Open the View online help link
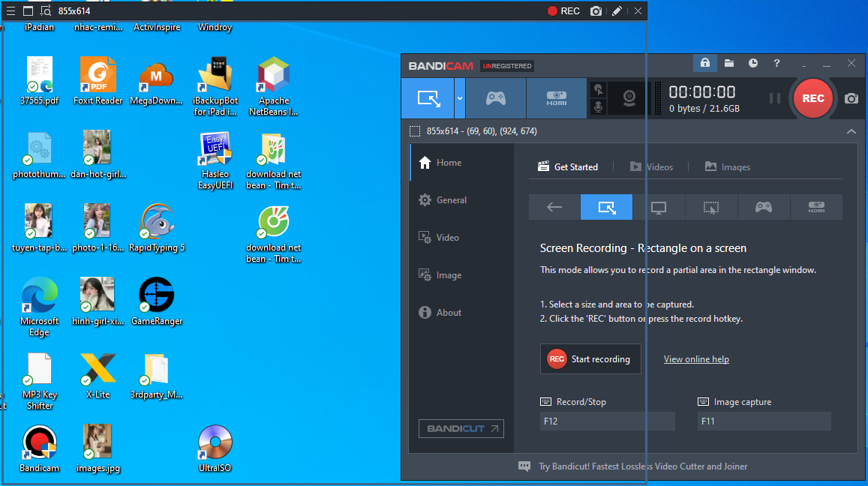 point(696,359)
